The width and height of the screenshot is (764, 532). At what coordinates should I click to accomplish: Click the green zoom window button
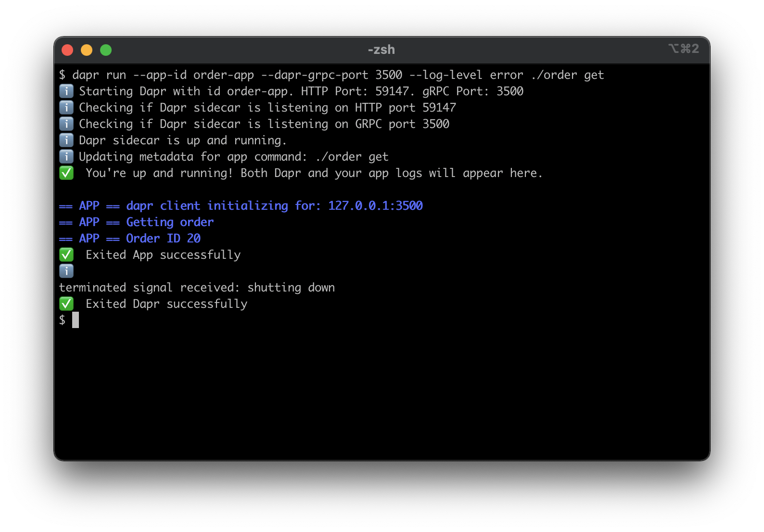106,50
